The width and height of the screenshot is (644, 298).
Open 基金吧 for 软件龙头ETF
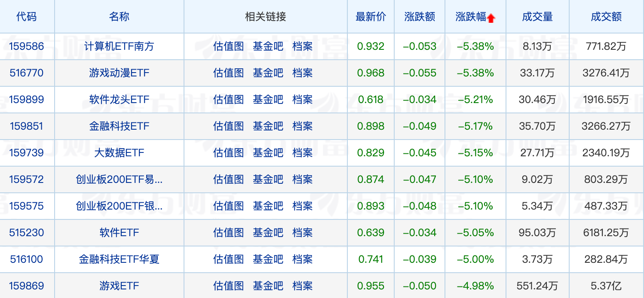268,100
